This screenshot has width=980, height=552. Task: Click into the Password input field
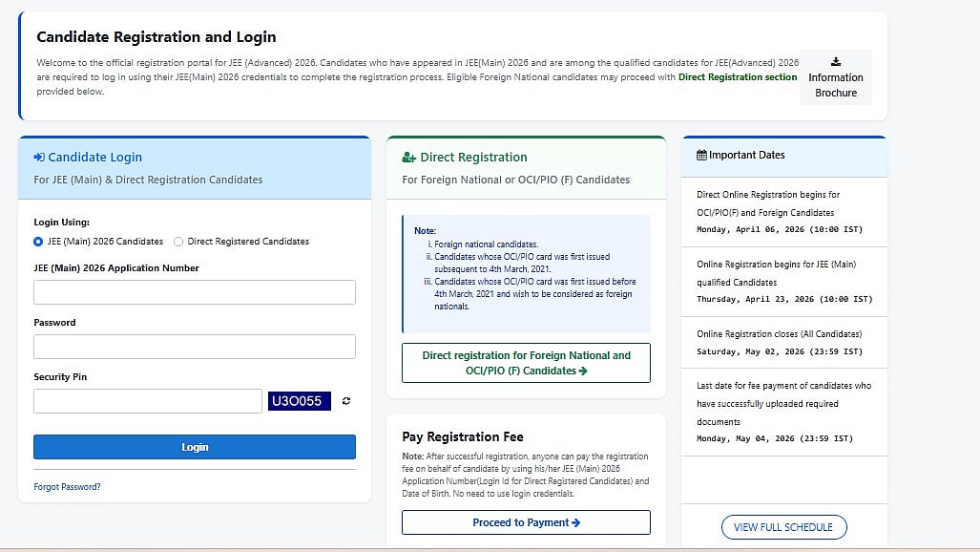tap(195, 347)
